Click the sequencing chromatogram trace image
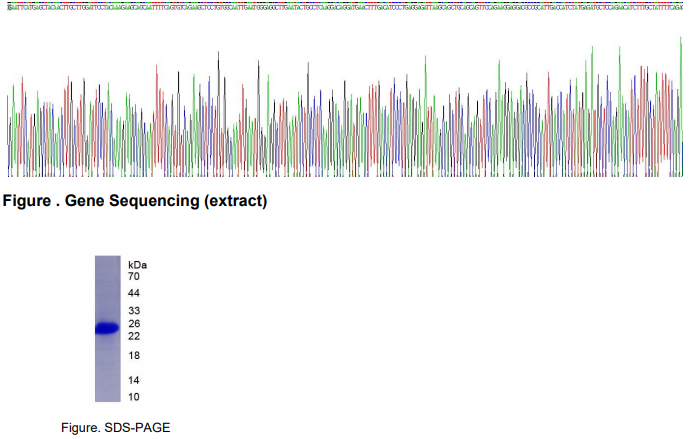Screen dimensions: 692x439 [x=345, y=107]
